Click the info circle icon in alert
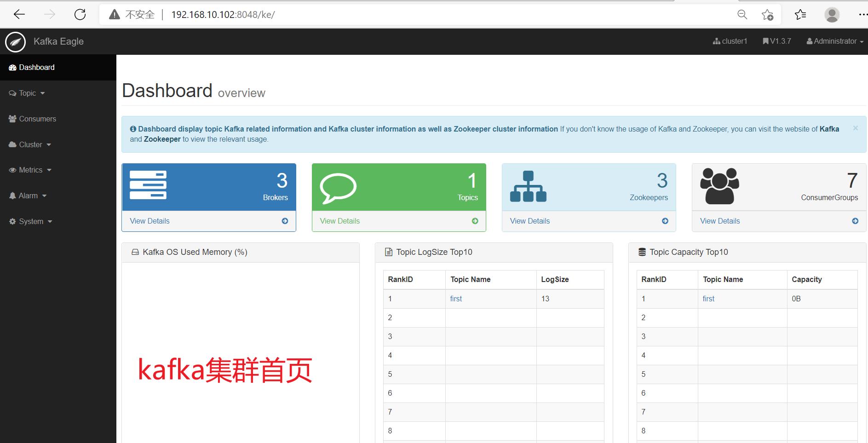This screenshot has height=443, width=868. (133, 129)
